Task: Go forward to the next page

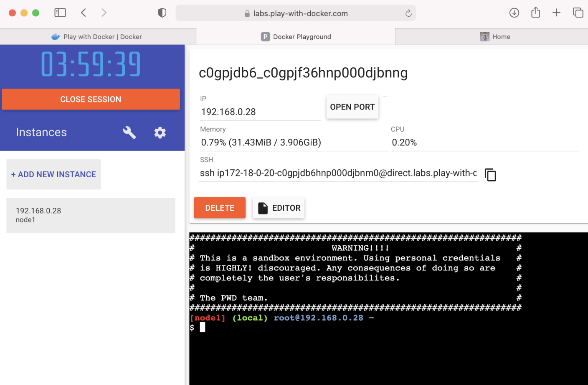Action: [104, 13]
